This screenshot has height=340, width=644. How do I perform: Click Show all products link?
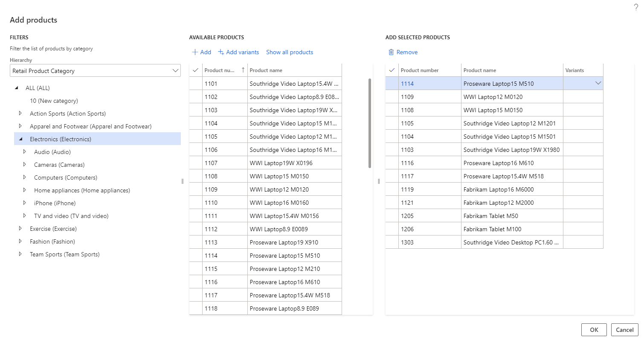(290, 52)
